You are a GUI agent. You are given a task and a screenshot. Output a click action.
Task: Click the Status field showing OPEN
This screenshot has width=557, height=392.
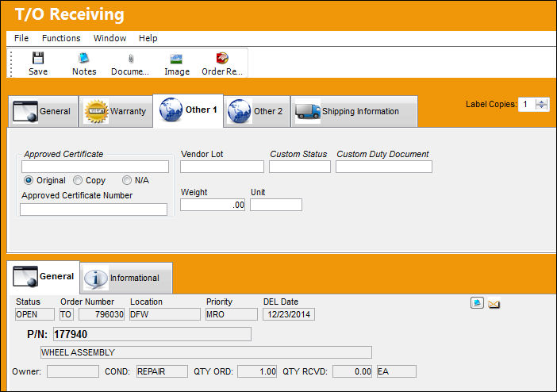point(35,314)
